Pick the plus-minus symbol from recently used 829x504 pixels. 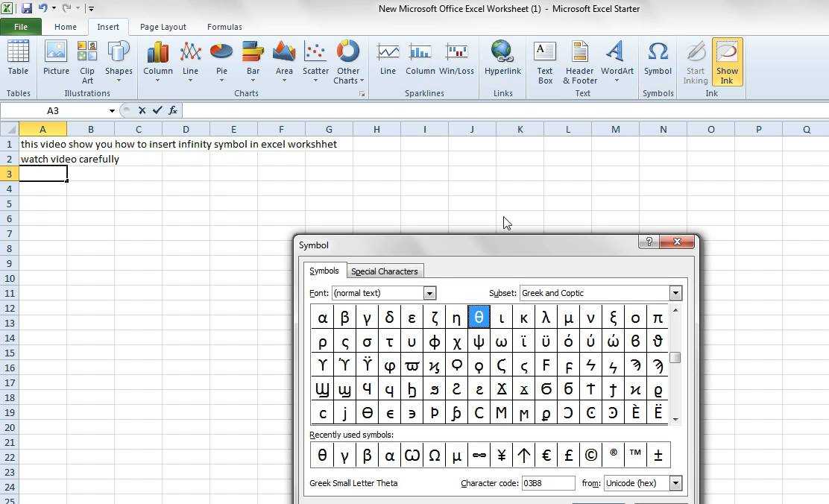point(658,455)
